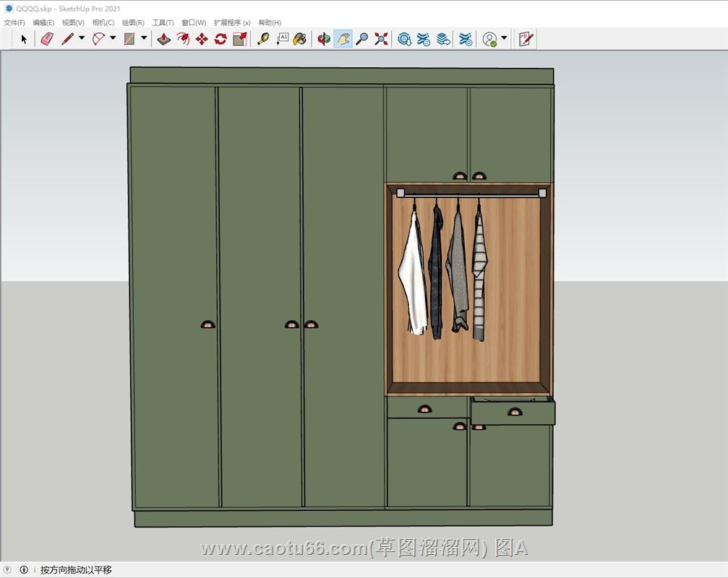The image size is (728, 578).
Task: Activate the Rotate tool
Action: pyautogui.click(x=220, y=39)
